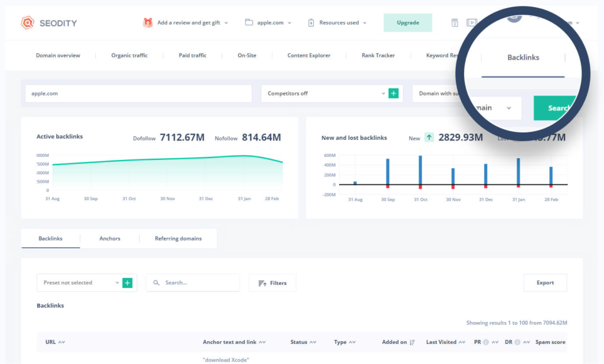
Task: Click the video tutorial icon in the header
Action: coord(471,23)
